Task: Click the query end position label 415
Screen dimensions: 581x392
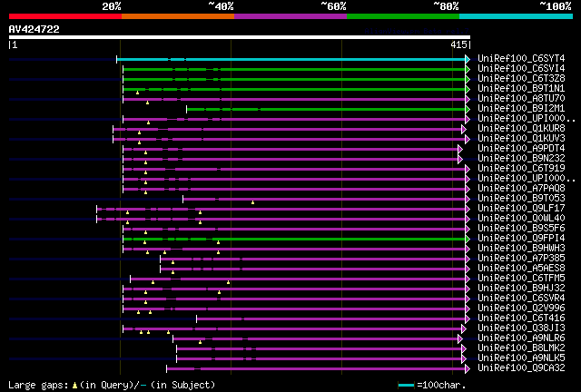Action: tap(458, 44)
